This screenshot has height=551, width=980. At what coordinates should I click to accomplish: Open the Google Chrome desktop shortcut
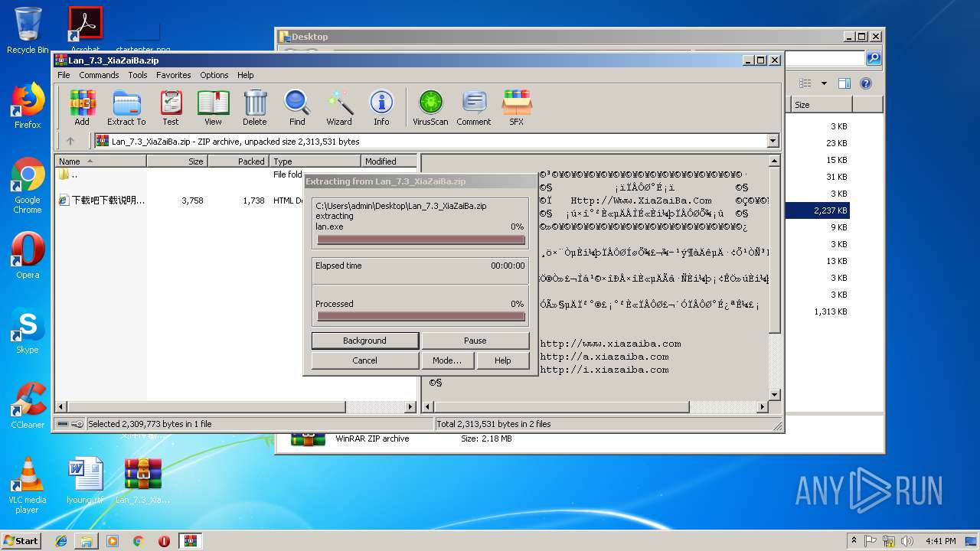[28, 185]
